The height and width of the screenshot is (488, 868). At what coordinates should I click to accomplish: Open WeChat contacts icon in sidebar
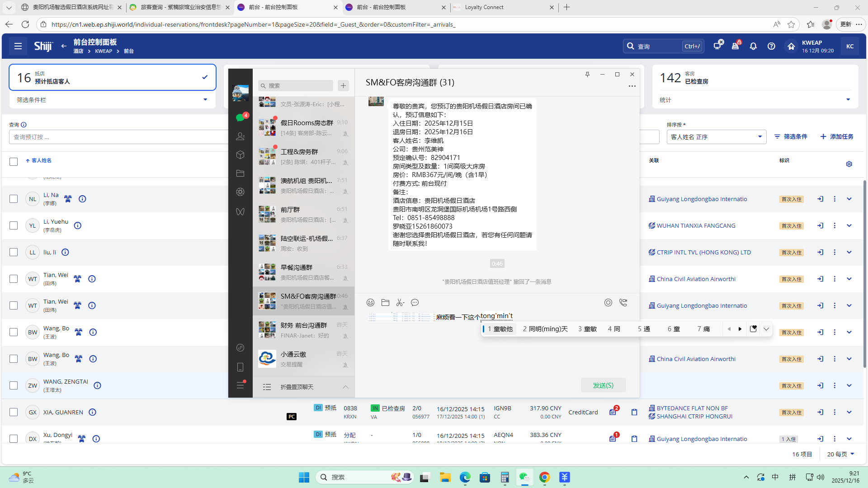coord(240,136)
